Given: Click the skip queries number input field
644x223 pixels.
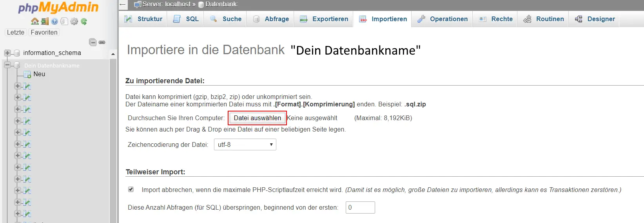Looking at the screenshot, I should pos(360,207).
